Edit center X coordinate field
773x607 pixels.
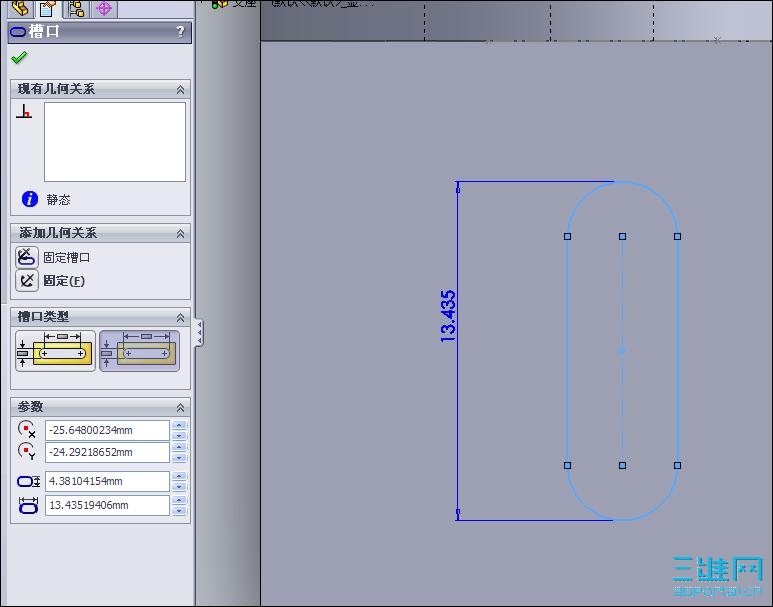tap(107, 430)
